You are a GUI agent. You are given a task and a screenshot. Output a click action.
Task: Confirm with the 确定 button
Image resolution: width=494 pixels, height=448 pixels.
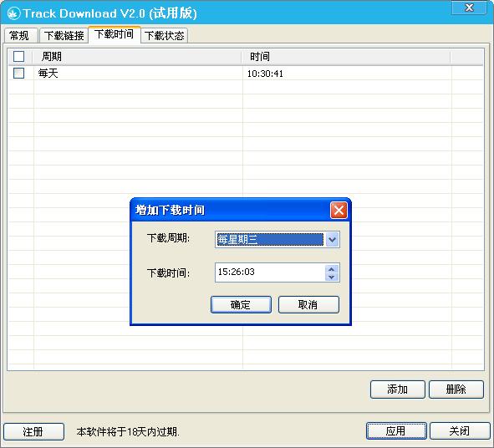[241, 304]
